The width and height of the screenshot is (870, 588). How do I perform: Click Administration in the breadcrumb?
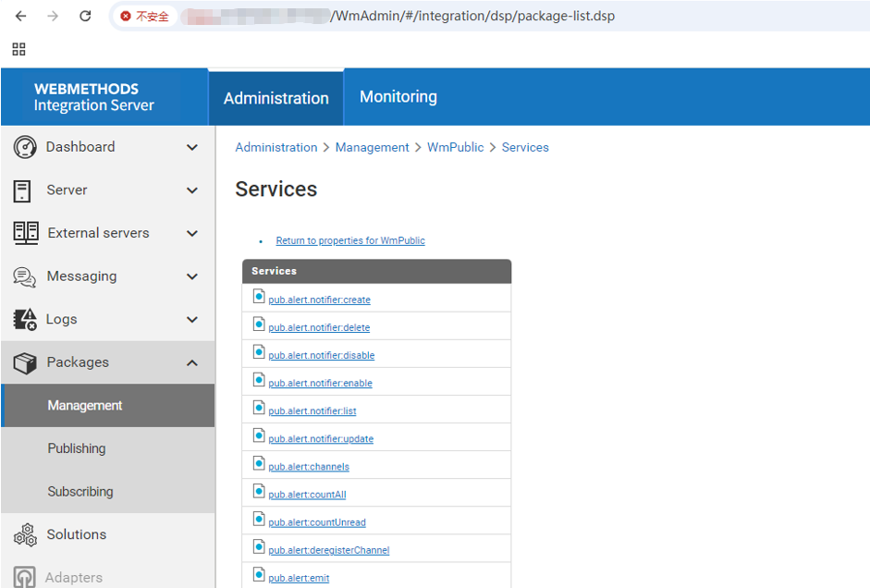click(x=276, y=148)
